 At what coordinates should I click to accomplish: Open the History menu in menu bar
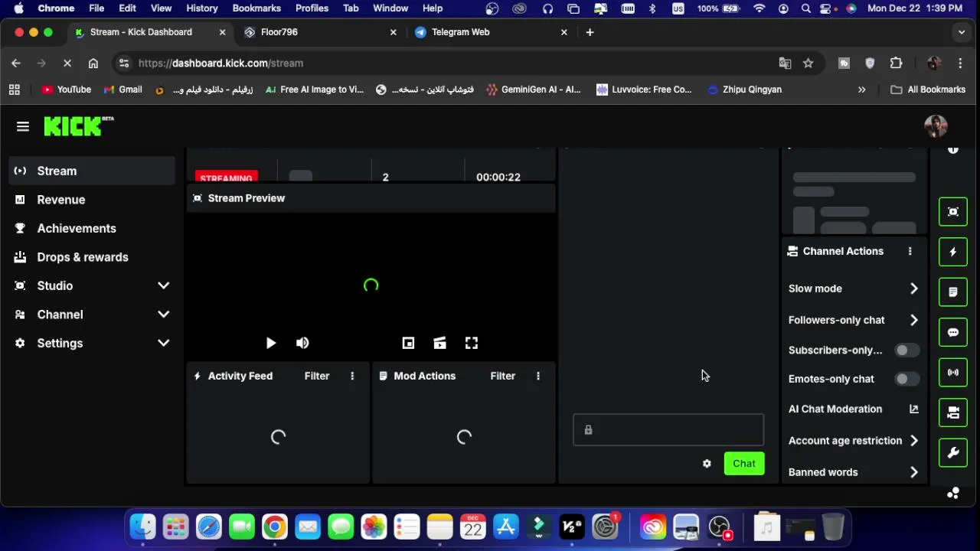[202, 8]
